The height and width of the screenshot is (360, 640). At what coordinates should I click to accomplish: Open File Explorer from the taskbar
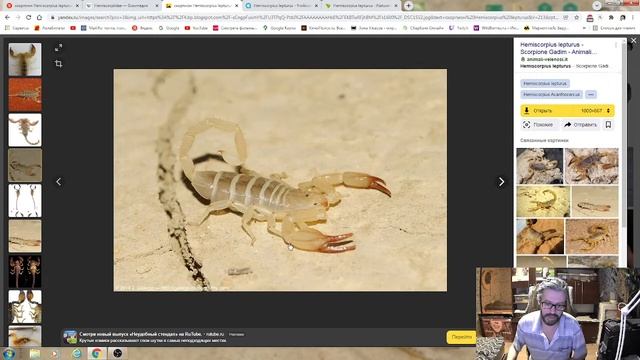click(35, 353)
